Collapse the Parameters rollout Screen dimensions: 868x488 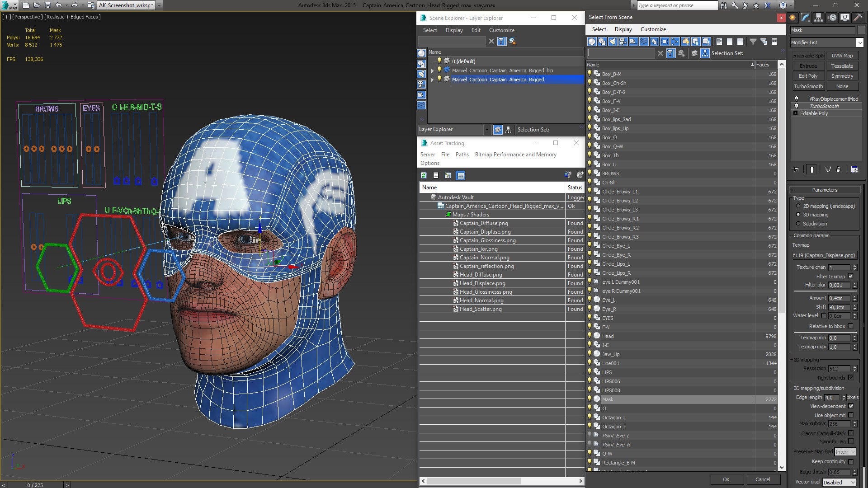coord(825,190)
